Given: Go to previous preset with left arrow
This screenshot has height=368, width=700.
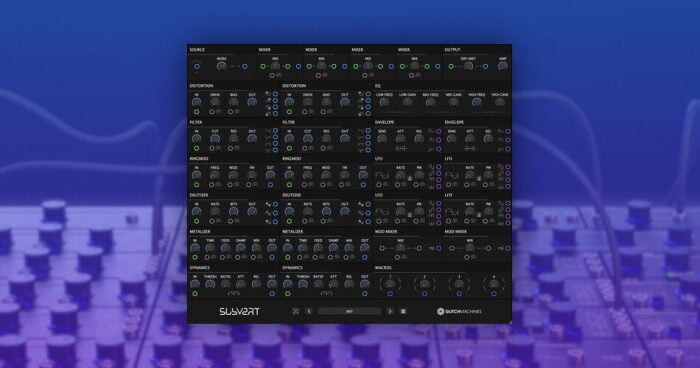Looking at the screenshot, I should tap(309, 311).
